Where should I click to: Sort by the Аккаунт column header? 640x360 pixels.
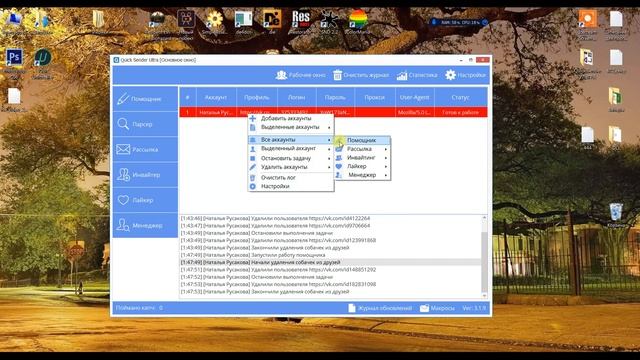[x=216, y=97]
